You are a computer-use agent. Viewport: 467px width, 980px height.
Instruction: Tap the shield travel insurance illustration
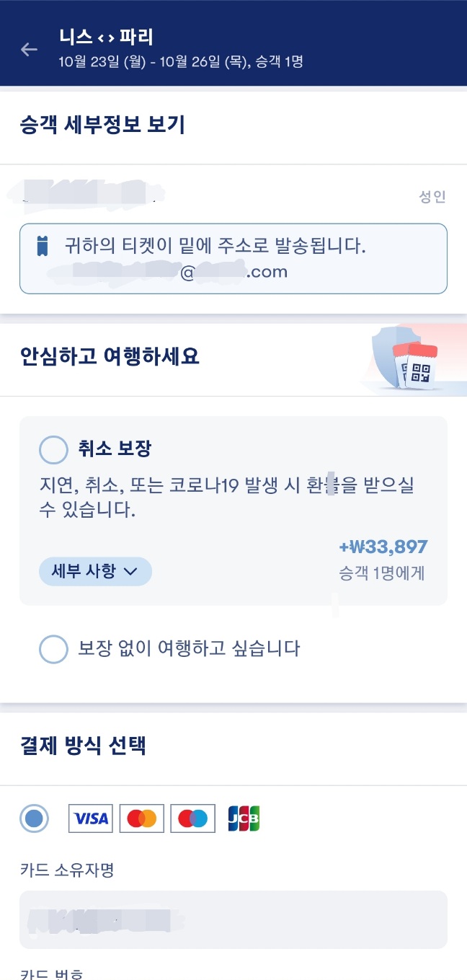pyautogui.click(x=389, y=353)
